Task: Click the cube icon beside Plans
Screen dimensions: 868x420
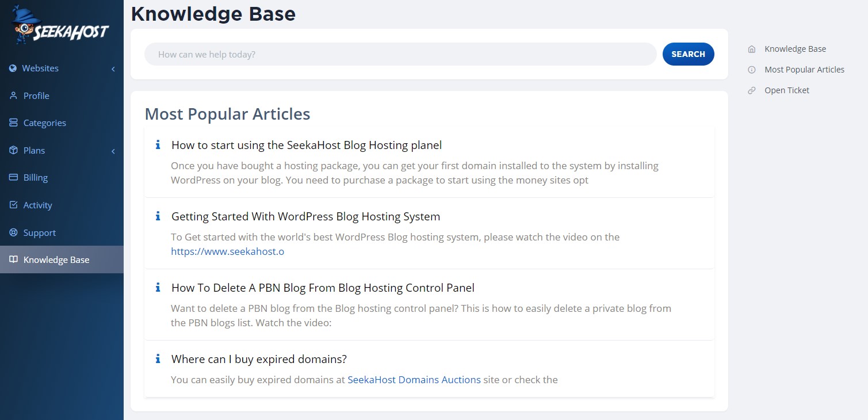Action: pyautogui.click(x=13, y=150)
